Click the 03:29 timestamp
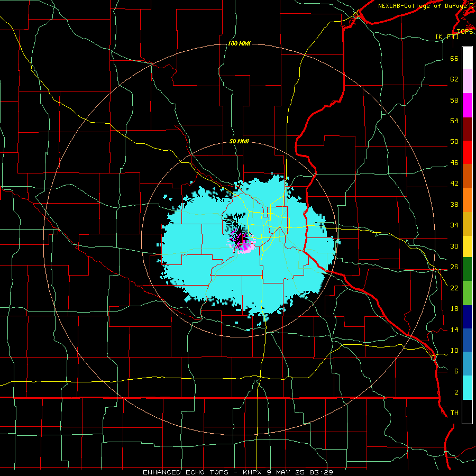 click(321, 472)
